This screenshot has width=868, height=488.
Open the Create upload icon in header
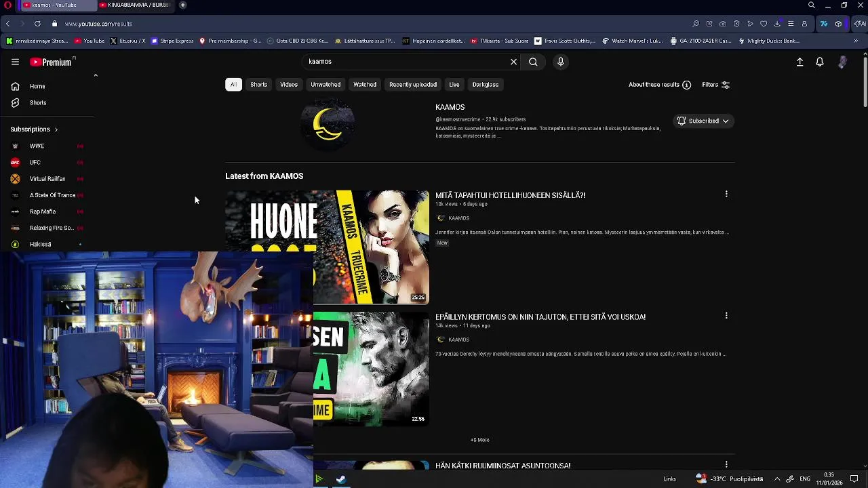[x=800, y=62]
